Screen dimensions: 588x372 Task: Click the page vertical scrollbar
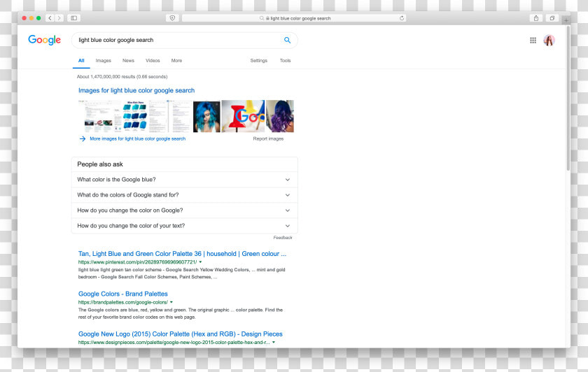(x=568, y=98)
